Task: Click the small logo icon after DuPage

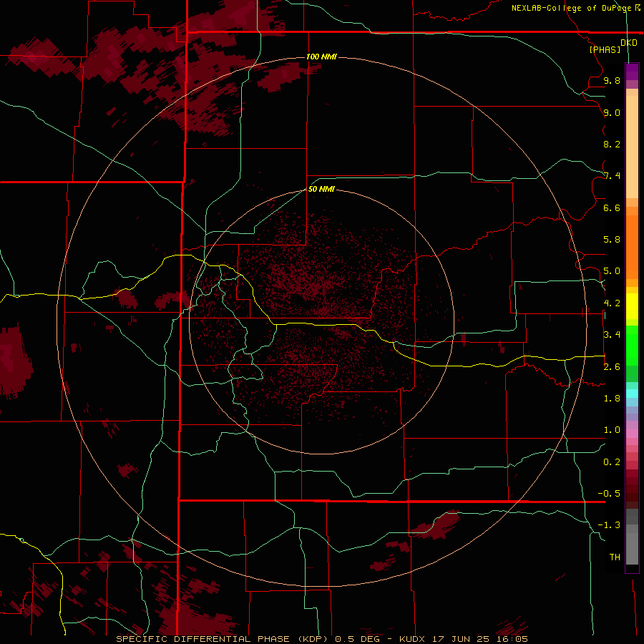Action: click(638, 7)
